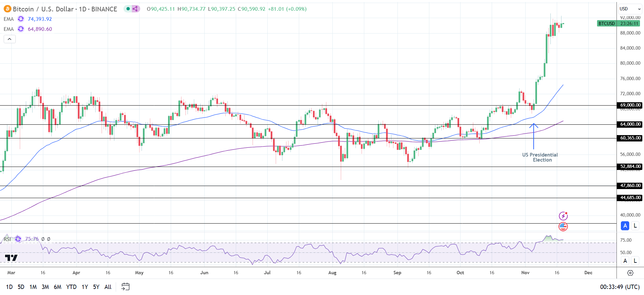This screenshot has height=295, width=644.
Task: Select the YTD time range
Action: (71, 287)
